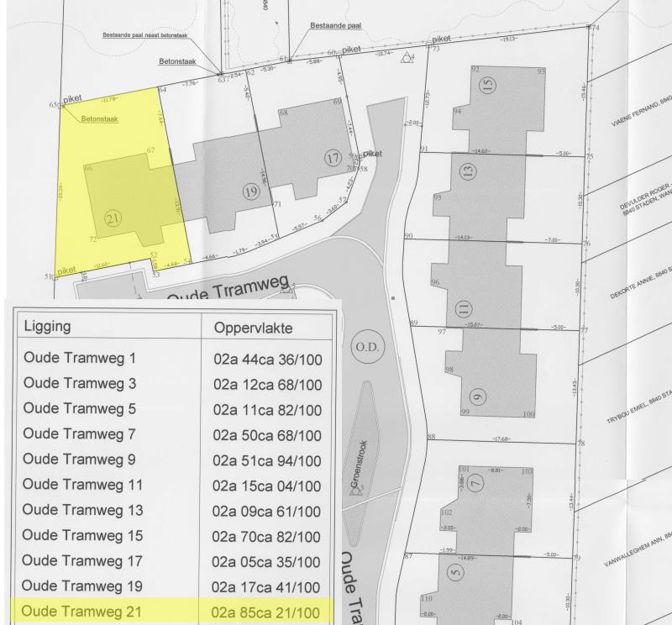Viewport: 672px width, 625px height.
Task: Select circled house number 15 on the plan
Action: point(489,85)
